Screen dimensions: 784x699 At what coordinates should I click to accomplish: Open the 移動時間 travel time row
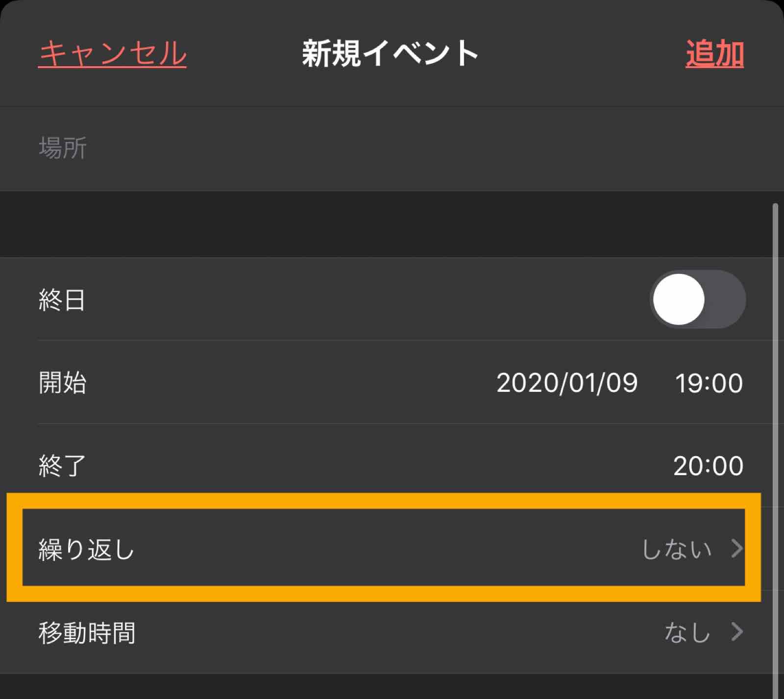pyautogui.click(x=392, y=632)
